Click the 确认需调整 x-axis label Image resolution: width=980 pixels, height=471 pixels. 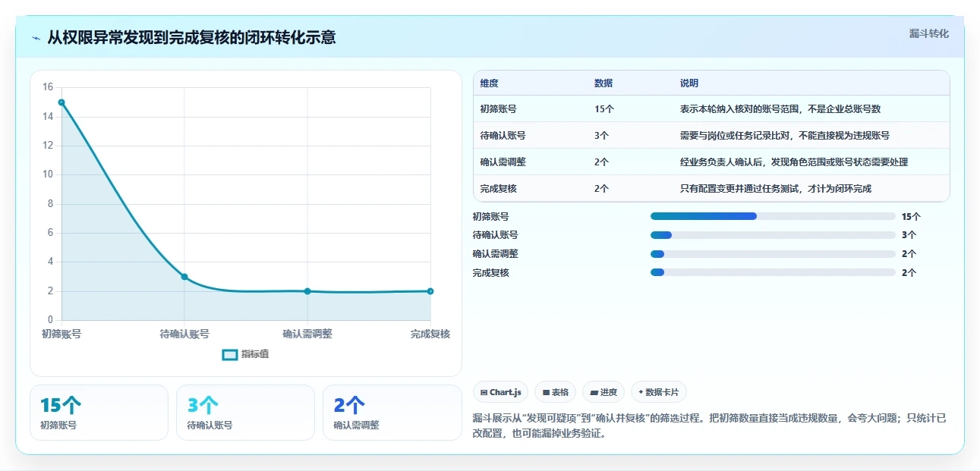[307, 334]
